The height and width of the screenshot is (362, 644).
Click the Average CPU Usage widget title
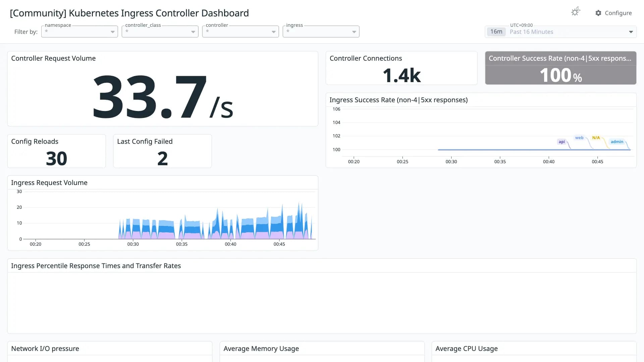467,349
